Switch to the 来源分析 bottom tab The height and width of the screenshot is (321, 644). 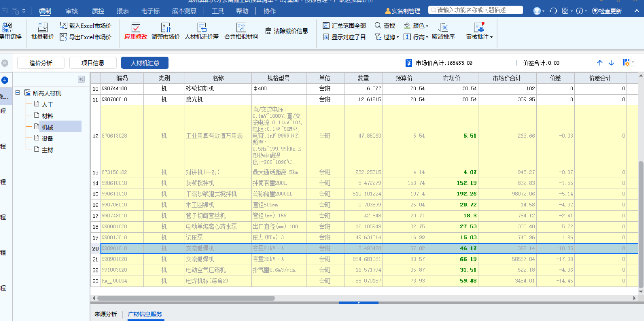tap(106, 314)
